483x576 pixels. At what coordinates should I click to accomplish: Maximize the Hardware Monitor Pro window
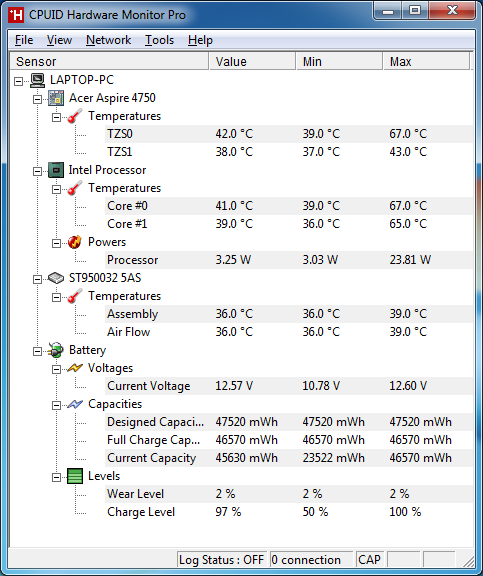(x=415, y=11)
